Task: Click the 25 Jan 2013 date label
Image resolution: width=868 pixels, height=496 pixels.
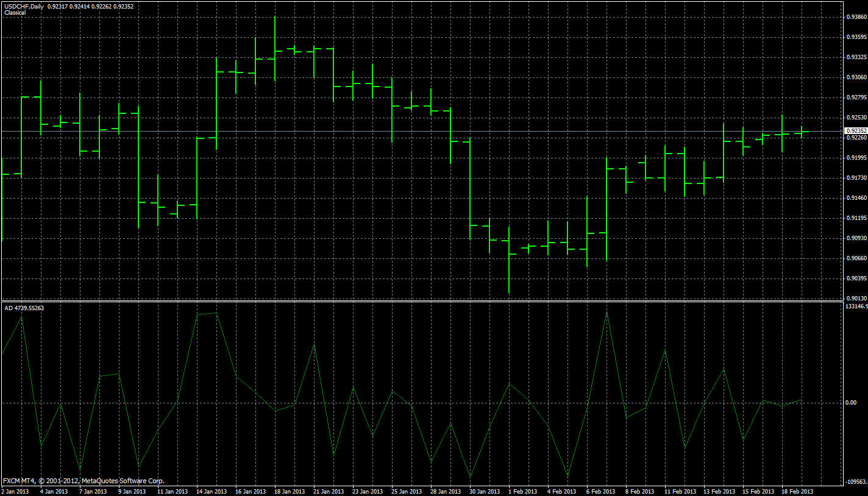Action: [x=407, y=492]
